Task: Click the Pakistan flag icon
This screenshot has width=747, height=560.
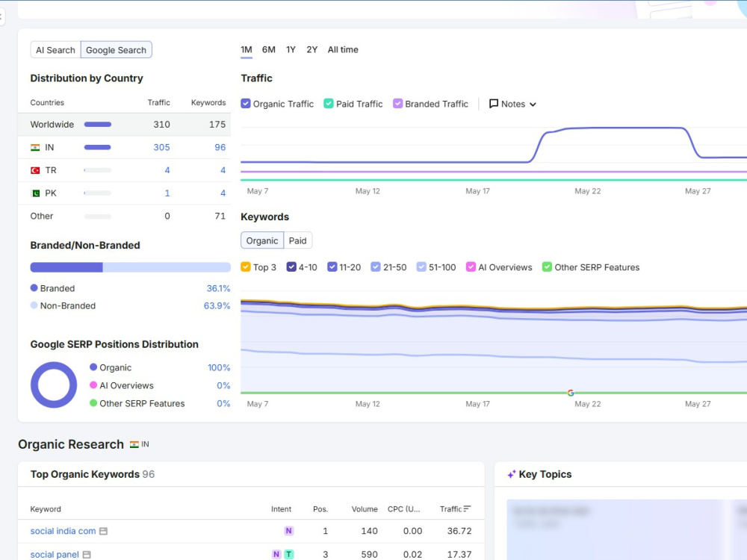Action: [x=35, y=193]
